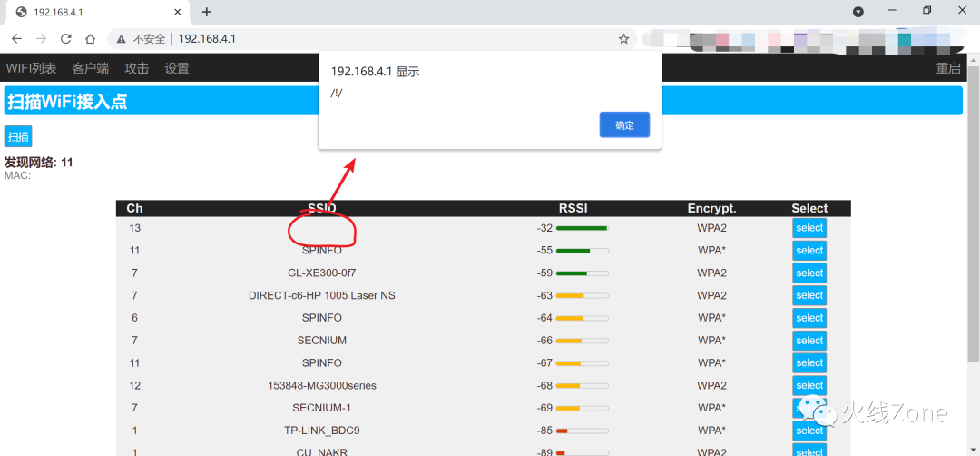This screenshot has height=456, width=980.
Task: Open the 攻击 menu item
Action: (136, 68)
